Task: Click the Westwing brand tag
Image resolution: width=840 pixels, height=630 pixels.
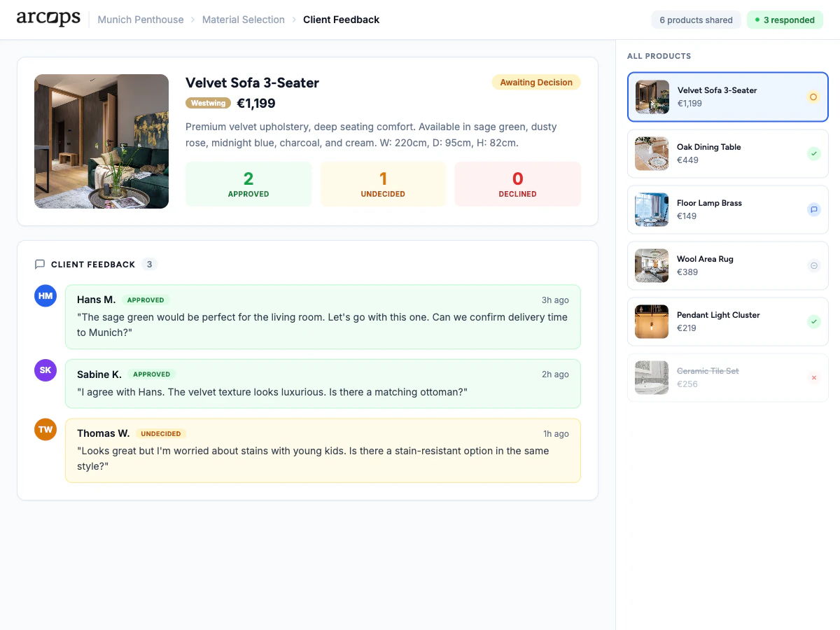Action: (209, 103)
